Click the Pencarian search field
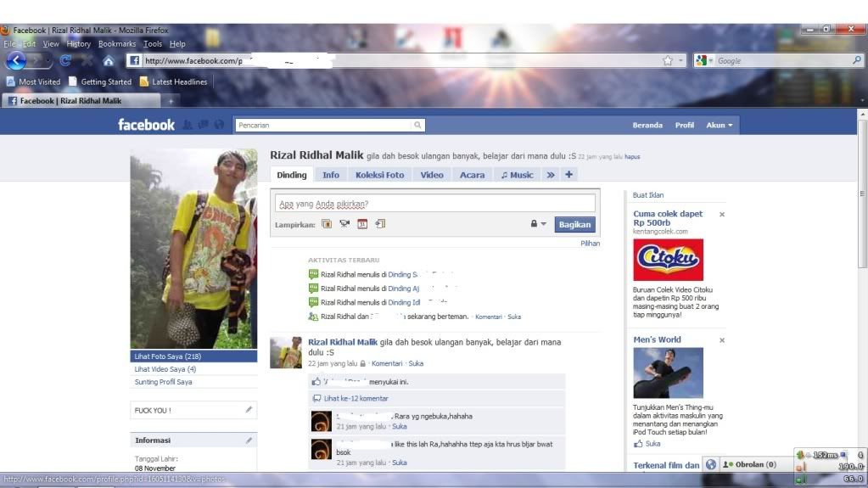The width and height of the screenshot is (868, 488). coord(324,126)
